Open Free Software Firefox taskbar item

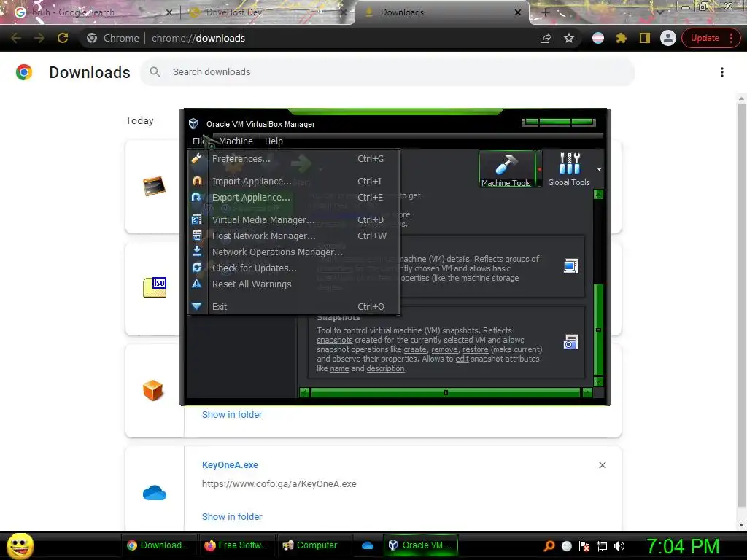point(236,545)
